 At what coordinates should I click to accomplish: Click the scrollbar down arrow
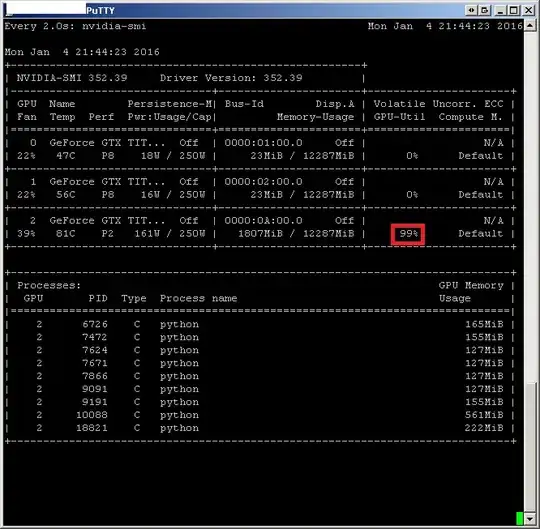click(x=530, y=518)
